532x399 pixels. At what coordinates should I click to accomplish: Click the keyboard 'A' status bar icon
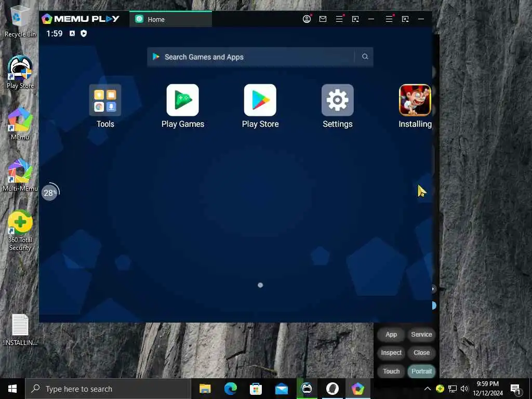point(72,33)
